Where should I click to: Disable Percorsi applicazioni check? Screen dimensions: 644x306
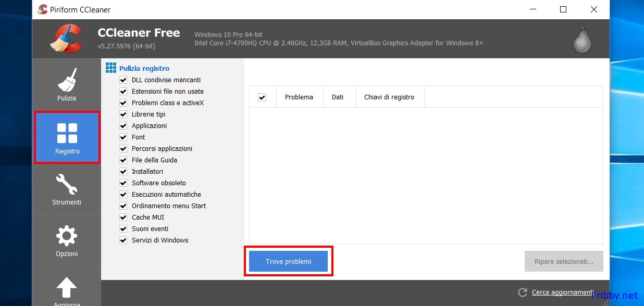tap(123, 149)
